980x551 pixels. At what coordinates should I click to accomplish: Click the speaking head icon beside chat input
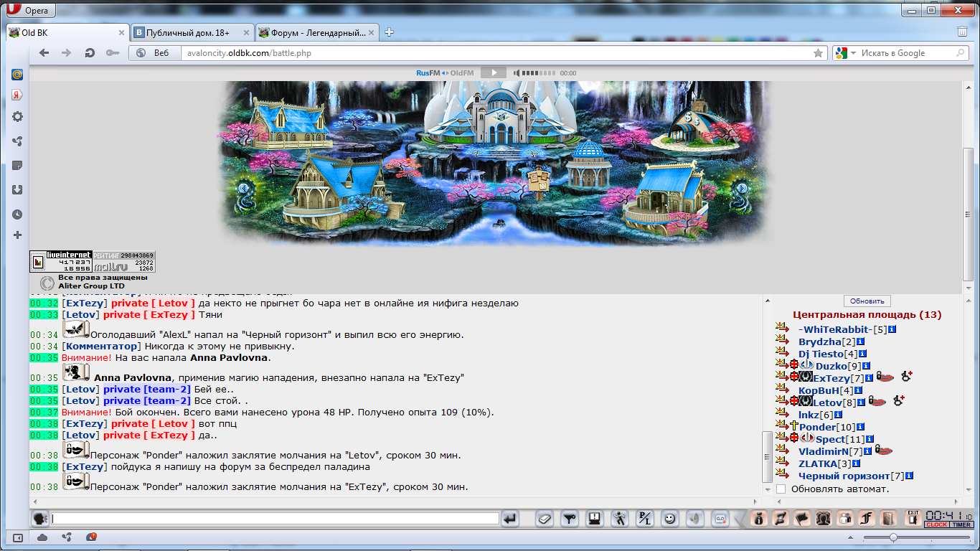[39, 519]
